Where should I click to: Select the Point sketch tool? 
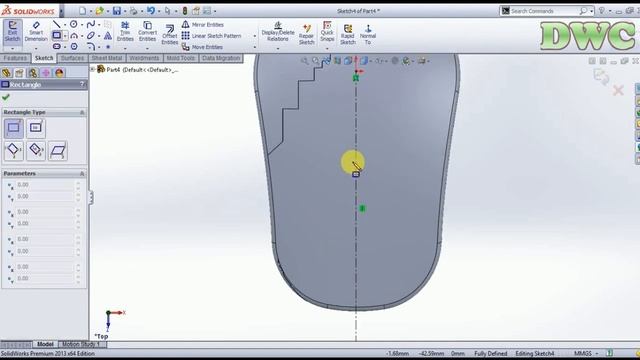(x=108, y=47)
